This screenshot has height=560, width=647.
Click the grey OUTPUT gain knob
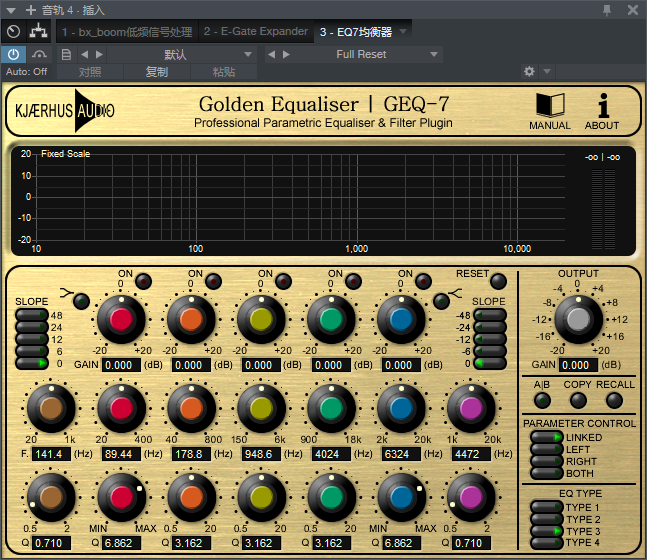click(x=579, y=319)
